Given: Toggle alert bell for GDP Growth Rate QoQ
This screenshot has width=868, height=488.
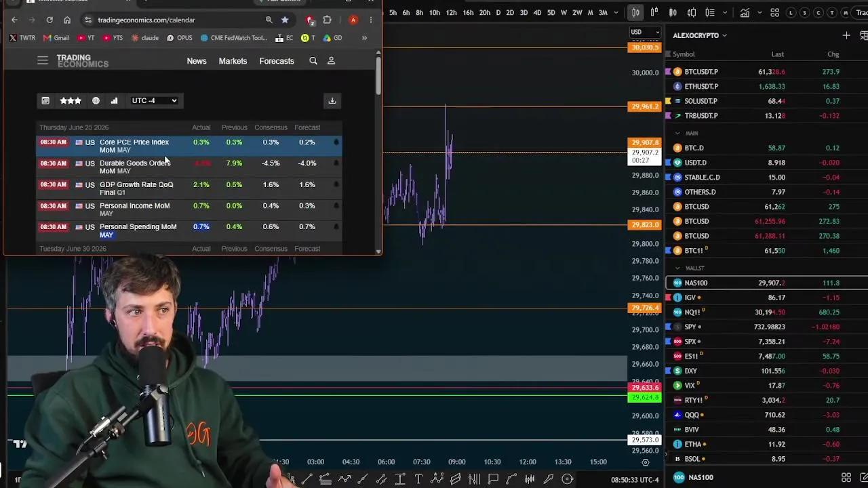Looking at the screenshot, I should point(336,184).
